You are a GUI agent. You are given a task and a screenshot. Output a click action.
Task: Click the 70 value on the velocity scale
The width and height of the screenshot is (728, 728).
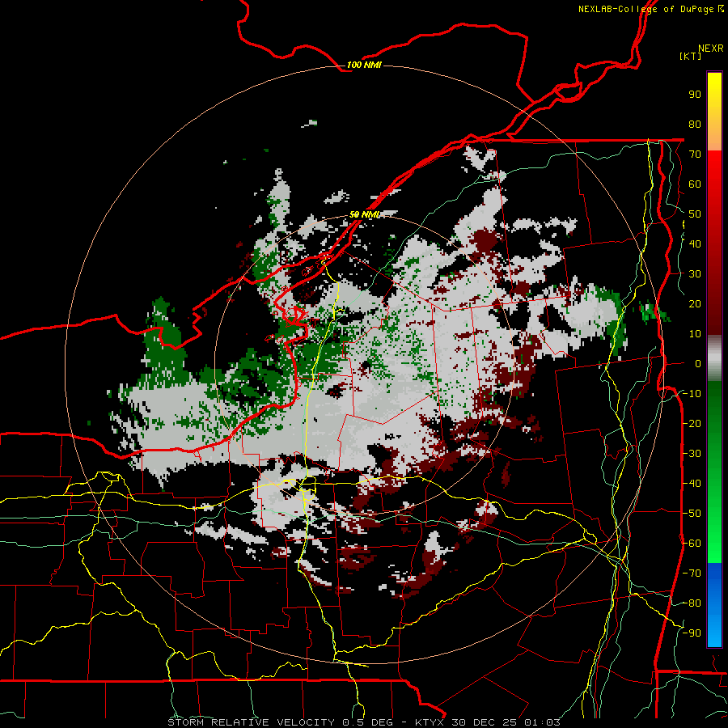point(695,154)
